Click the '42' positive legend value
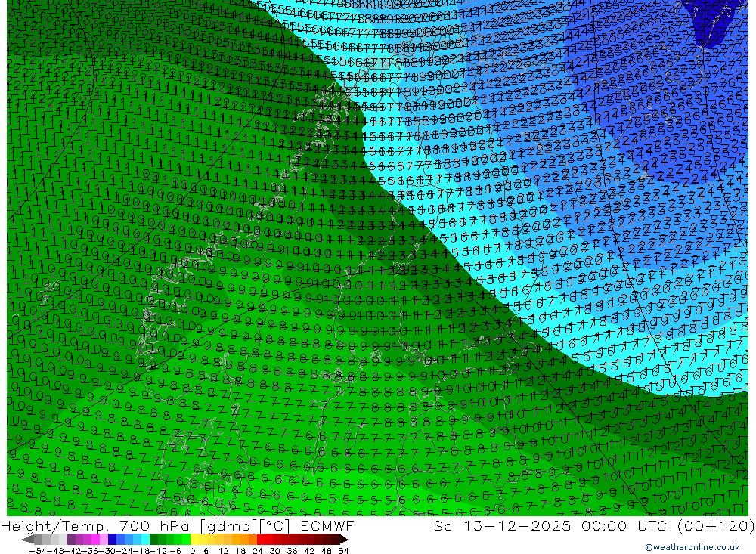The width and height of the screenshot is (756, 554). coord(309,551)
